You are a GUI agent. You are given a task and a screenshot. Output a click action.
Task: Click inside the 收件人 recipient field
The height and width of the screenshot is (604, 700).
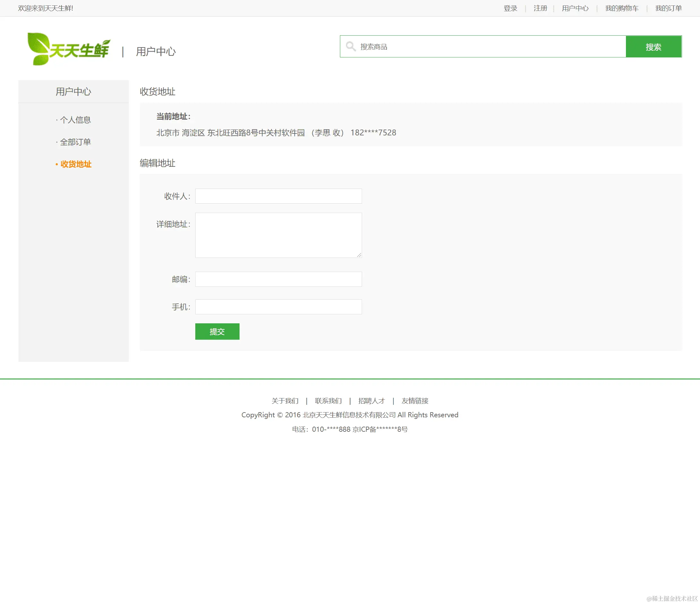(x=278, y=196)
